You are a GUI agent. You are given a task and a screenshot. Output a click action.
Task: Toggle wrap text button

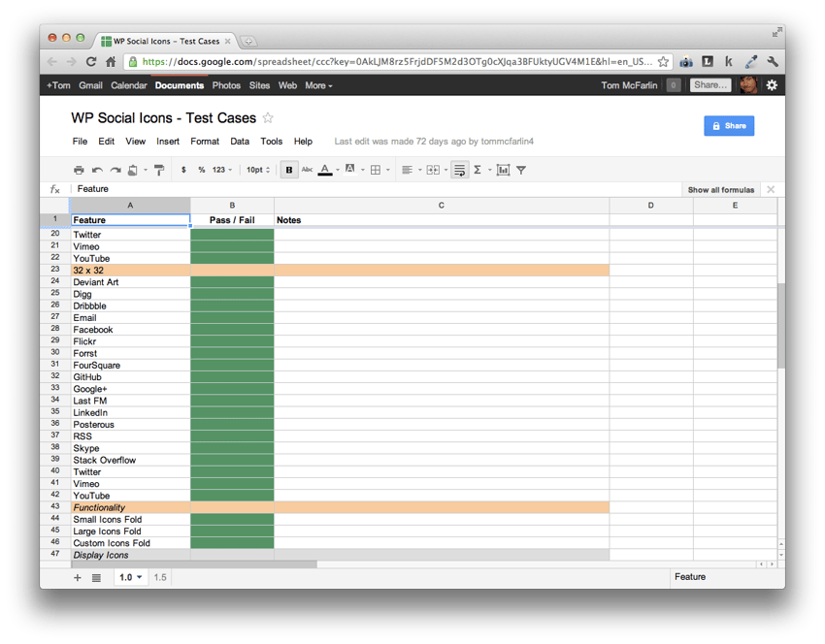(460, 170)
